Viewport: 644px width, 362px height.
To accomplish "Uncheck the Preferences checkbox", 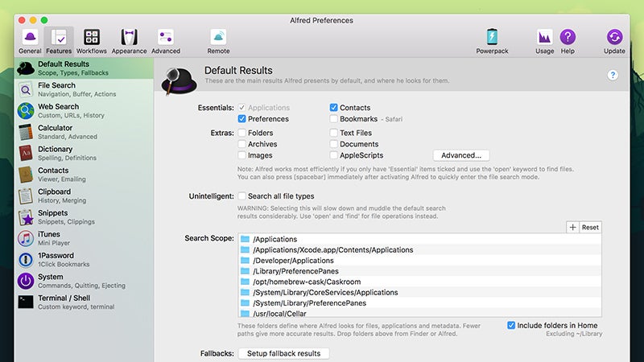I will coord(242,119).
